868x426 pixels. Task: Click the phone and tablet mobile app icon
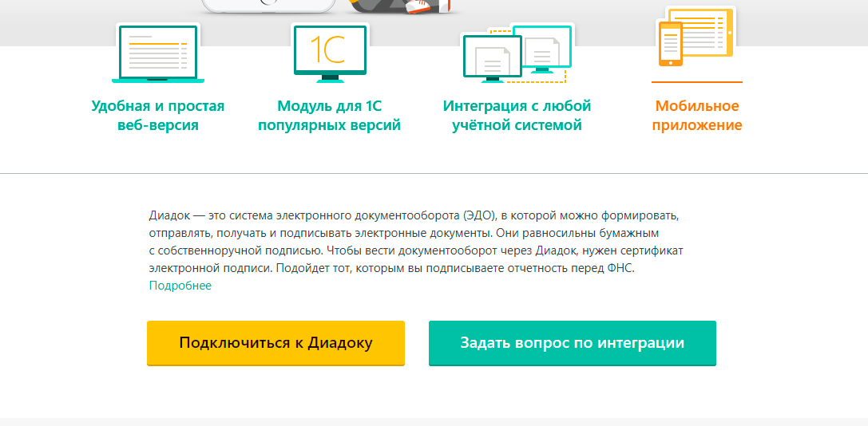pyautogui.click(x=696, y=37)
